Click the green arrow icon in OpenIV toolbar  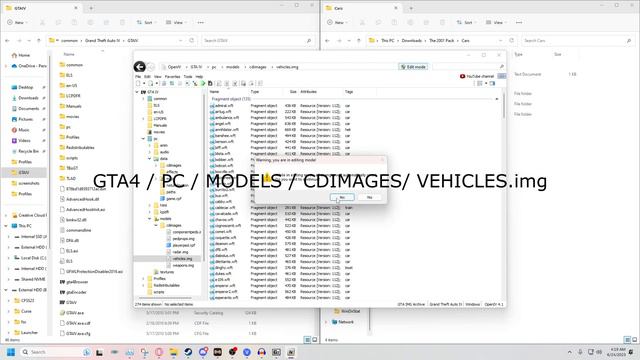[202, 83]
